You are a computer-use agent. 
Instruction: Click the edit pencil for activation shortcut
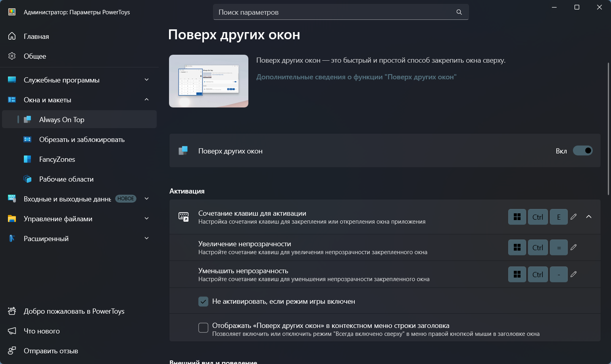(x=573, y=217)
